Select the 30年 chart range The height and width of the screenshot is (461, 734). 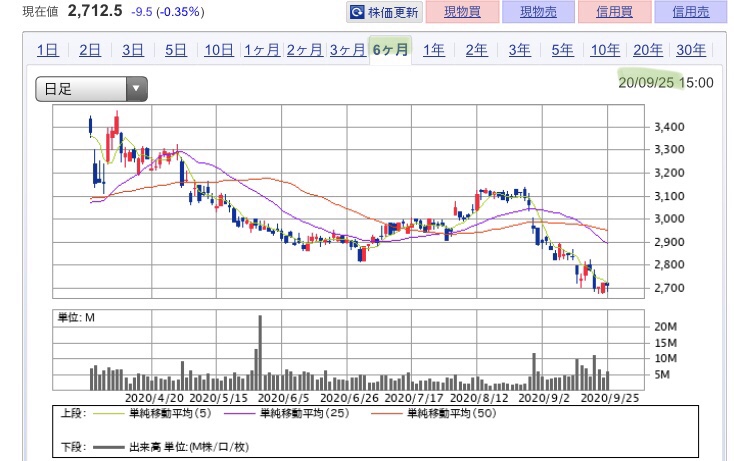click(x=691, y=50)
